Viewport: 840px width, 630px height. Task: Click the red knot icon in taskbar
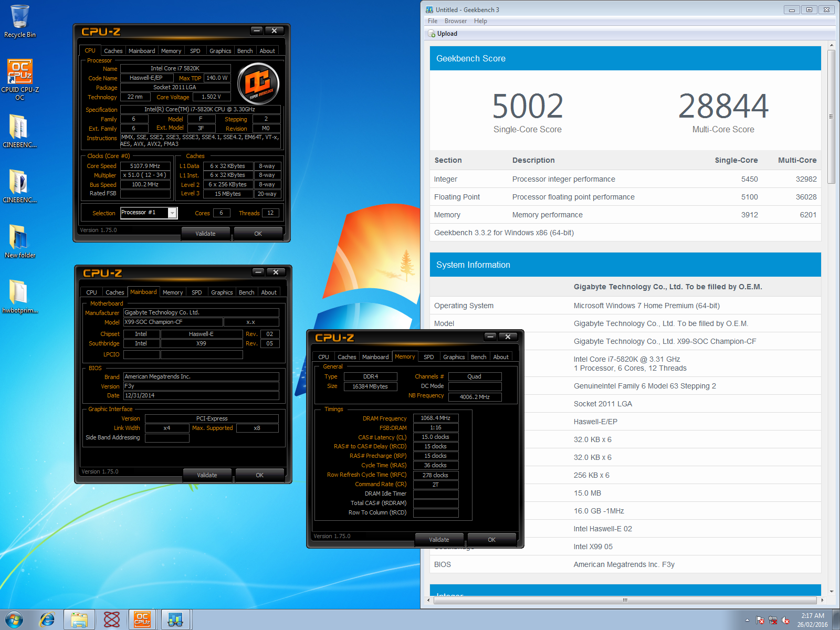[x=111, y=619]
